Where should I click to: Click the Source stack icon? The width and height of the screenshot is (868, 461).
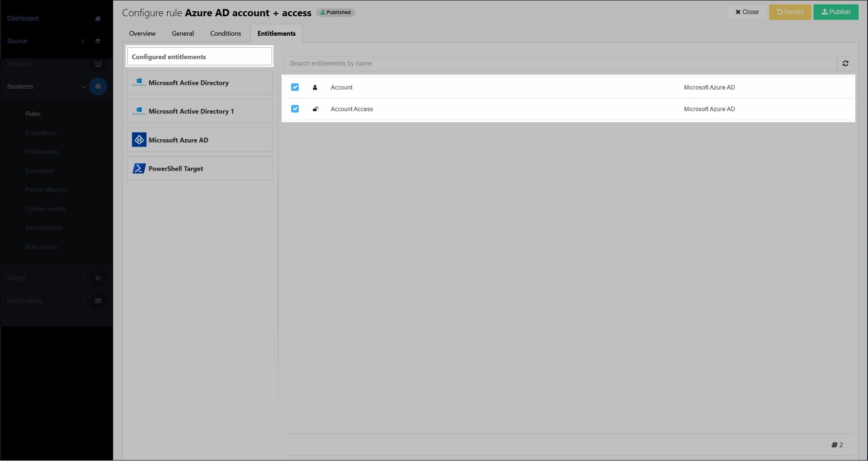pyautogui.click(x=98, y=41)
